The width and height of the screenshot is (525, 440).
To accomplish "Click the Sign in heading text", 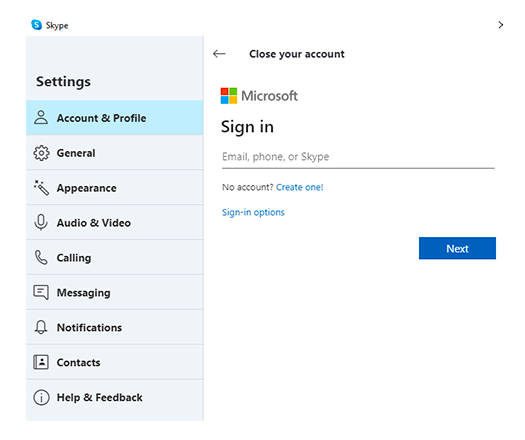I will (x=247, y=127).
